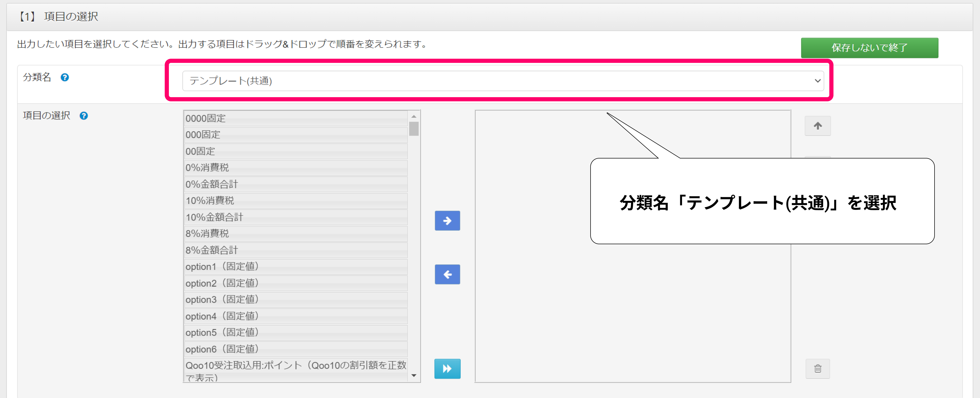Click the help icon next to 項目の選択

(84, 116)
